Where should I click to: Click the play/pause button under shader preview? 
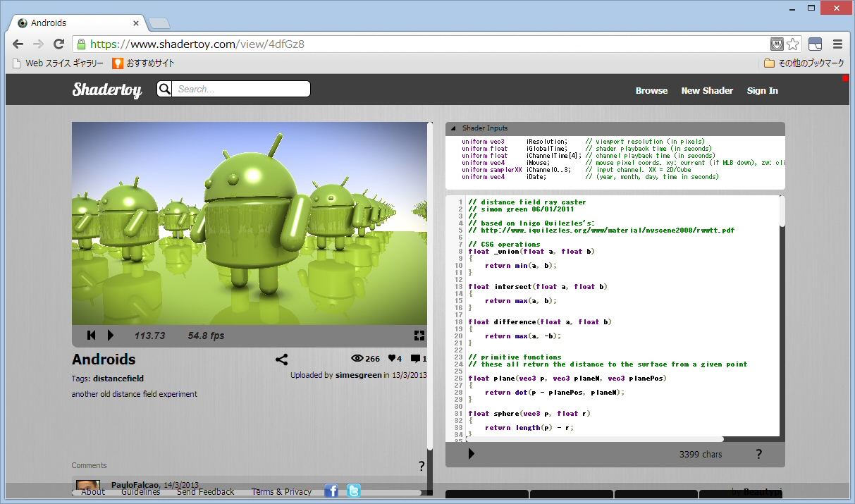tap(111, 336)
